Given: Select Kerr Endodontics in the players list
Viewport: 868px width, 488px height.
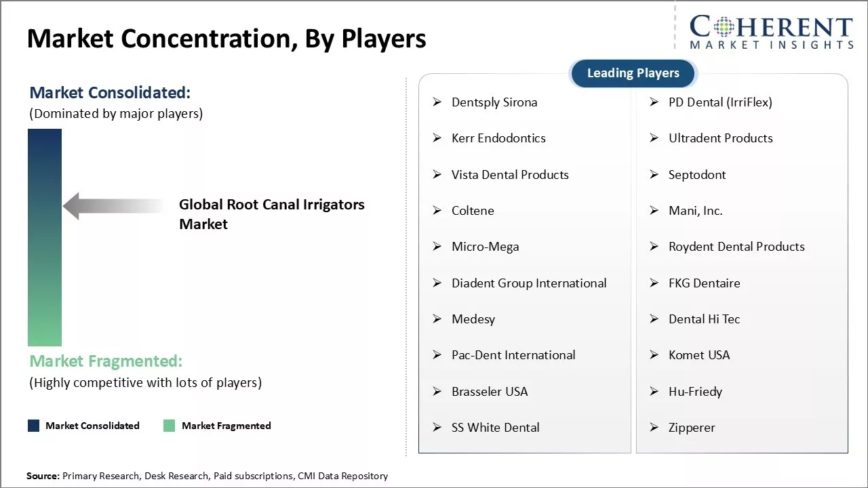Looking at the screenshot, I should tap(498, 138).
